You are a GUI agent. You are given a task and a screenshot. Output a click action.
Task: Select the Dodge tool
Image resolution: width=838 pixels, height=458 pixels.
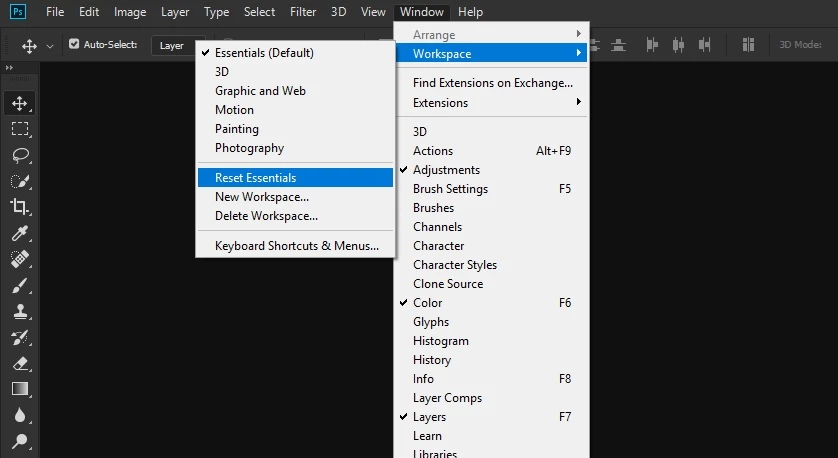point(20,441)
